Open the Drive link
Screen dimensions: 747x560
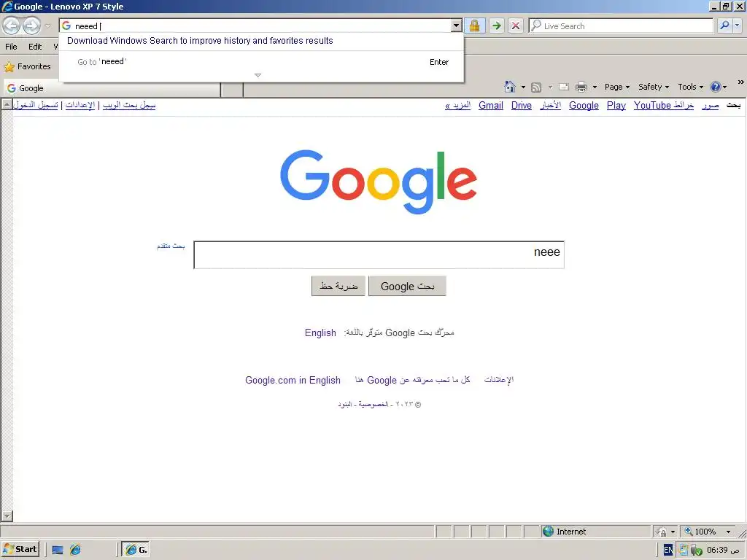click(x=521, y=106)
